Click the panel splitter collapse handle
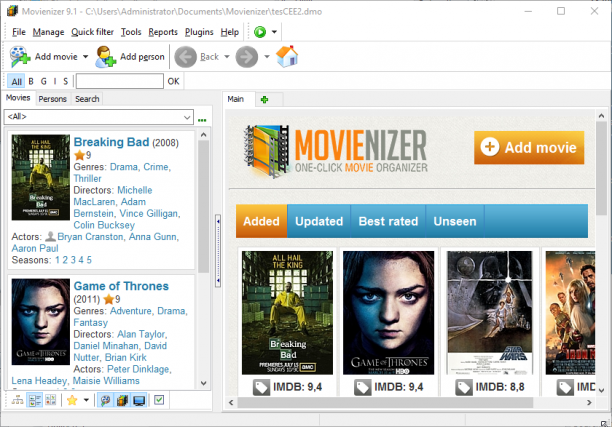Image resolution: width=612 pixels, height=427 pixels. (218, 251)
